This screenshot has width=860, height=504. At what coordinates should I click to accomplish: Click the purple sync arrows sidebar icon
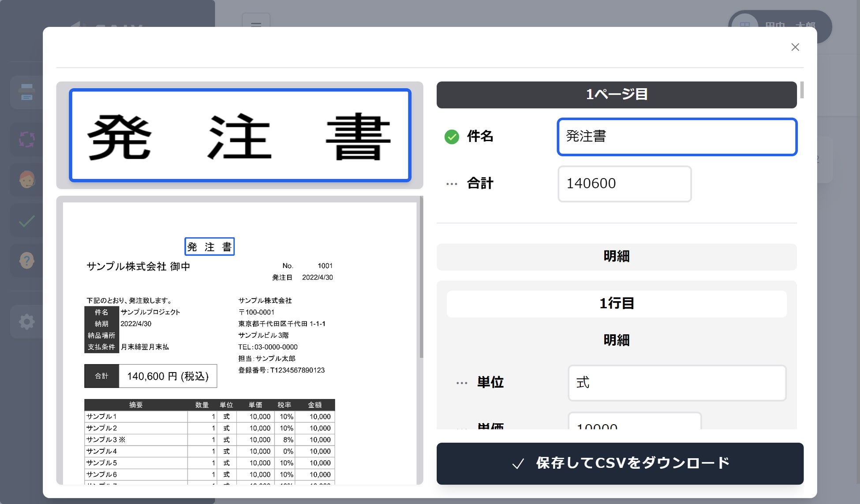[27, 139]
